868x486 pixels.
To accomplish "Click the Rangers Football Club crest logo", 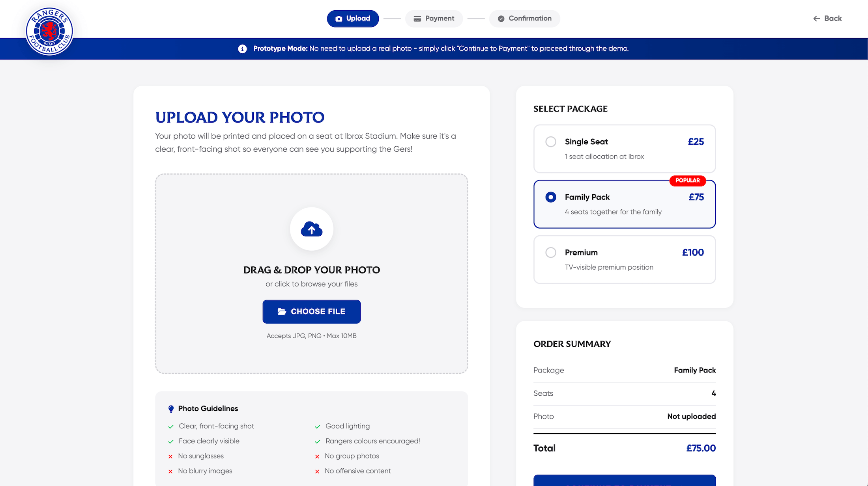I will (49, 32).
